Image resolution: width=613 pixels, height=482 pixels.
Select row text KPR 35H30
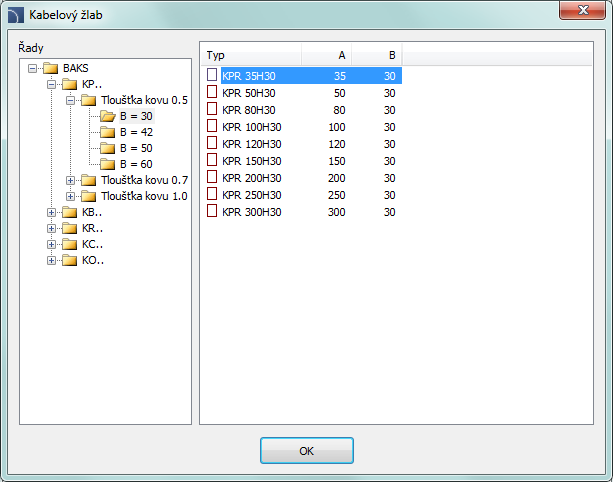pyautogui.click(x=249, y=76)
